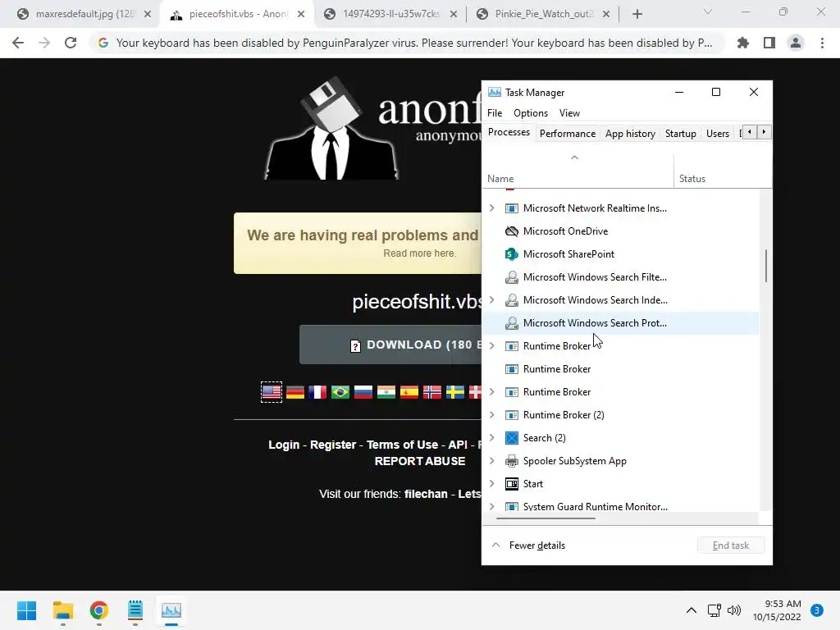
Task: Open the Windows Start button
Action: (x=26, y=610)
